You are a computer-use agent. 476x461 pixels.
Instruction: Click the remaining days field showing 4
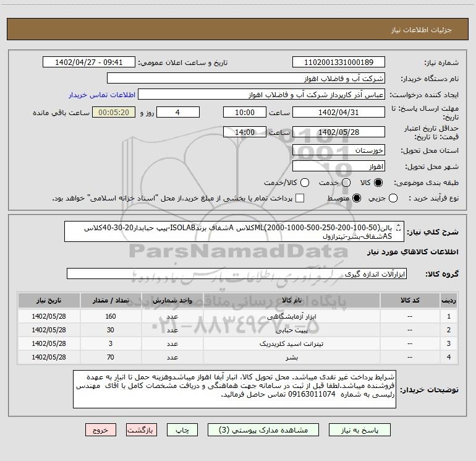pos(178,112)
